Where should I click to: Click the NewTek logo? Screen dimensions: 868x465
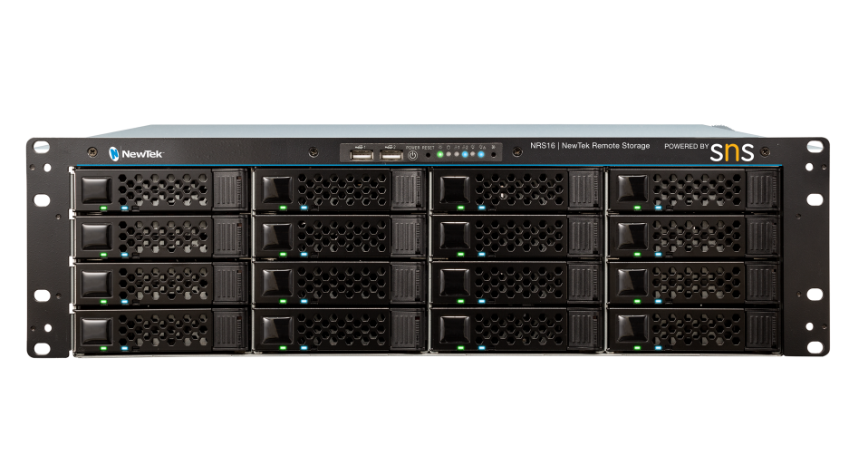[x=136, y=153]
